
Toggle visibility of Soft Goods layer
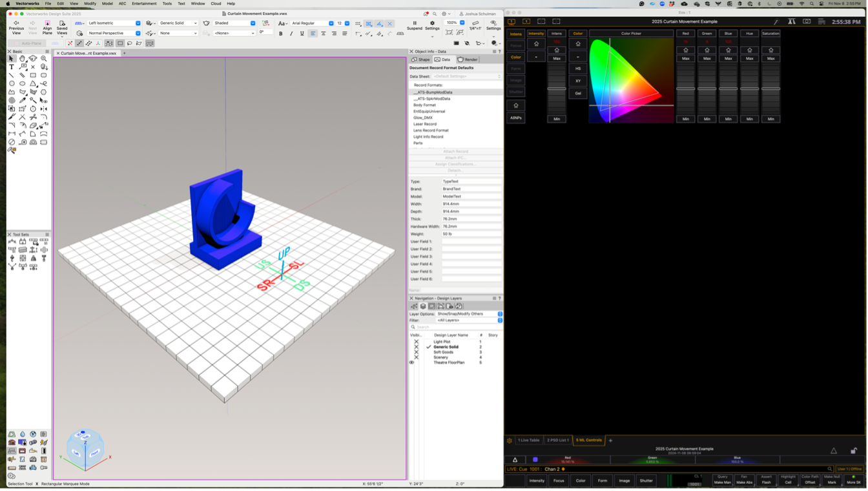tap(417, 352)
